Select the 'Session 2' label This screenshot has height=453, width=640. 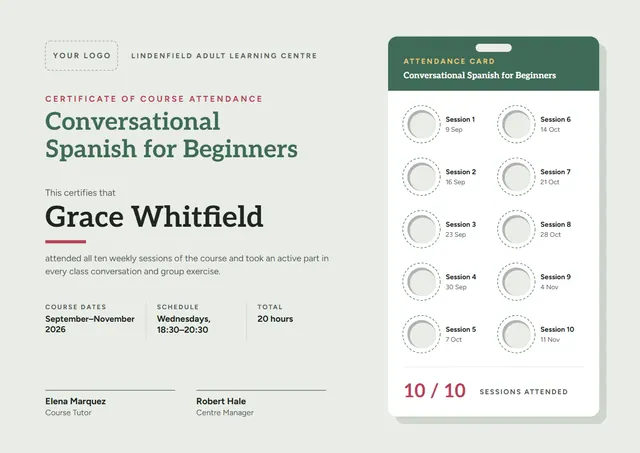(x=461, y=172)
